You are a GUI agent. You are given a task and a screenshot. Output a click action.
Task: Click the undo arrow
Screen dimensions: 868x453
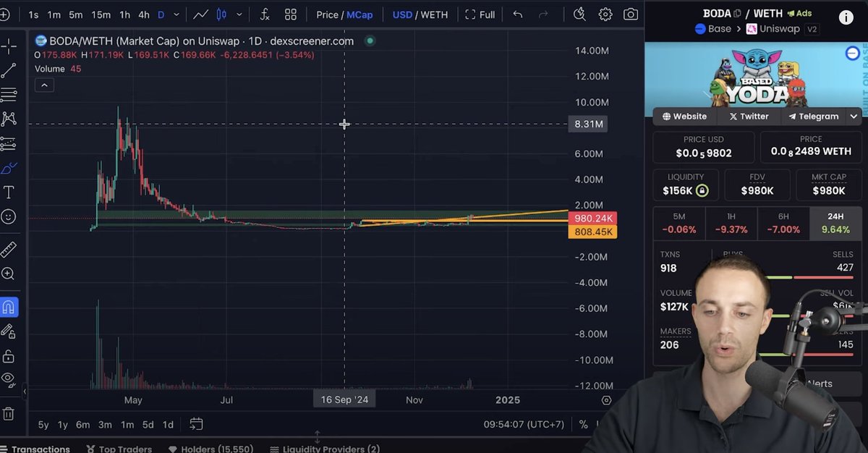point(517,14)
